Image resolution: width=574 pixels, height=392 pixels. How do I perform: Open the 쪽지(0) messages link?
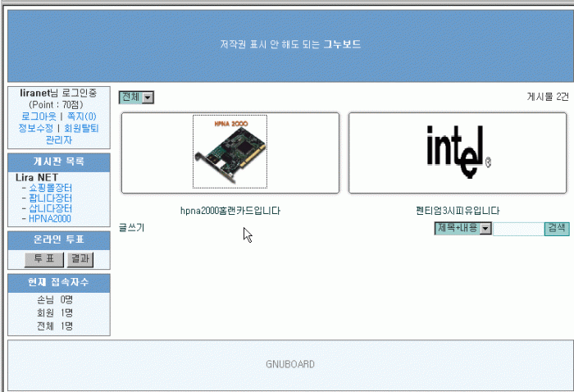tap(82, 116)
